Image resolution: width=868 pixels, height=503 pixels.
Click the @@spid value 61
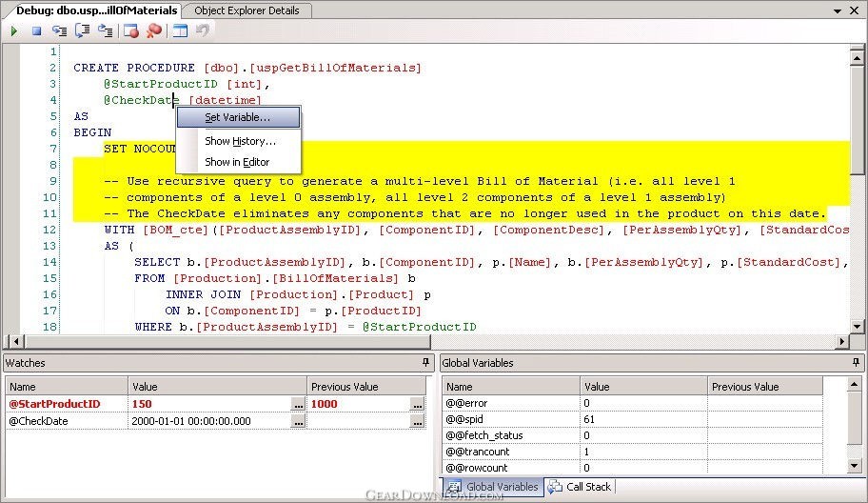click(589, 419)
